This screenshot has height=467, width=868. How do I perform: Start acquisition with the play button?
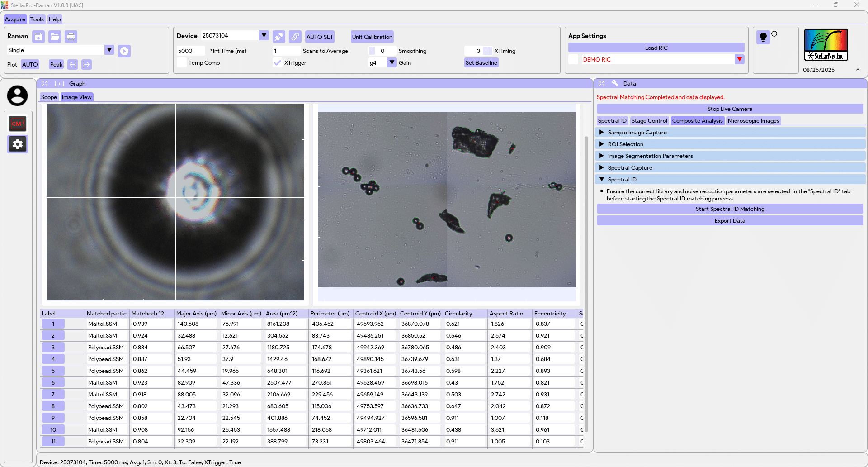click(124, 51)
